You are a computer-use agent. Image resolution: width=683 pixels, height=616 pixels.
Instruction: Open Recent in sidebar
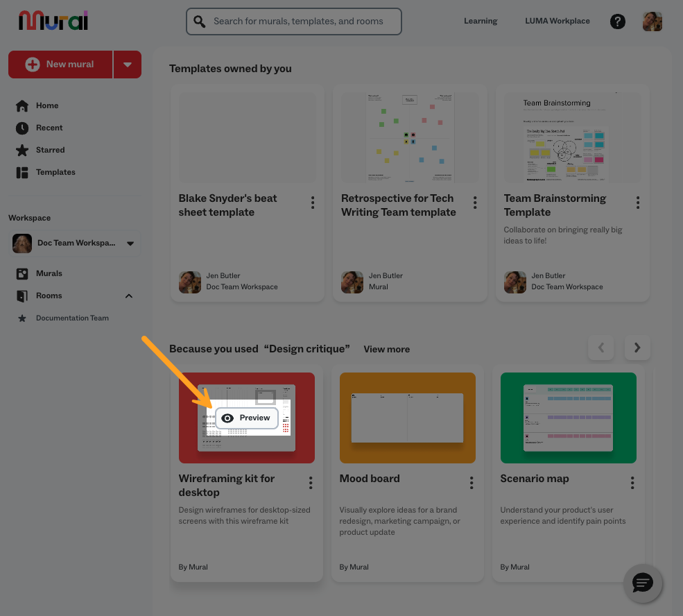(49, 128)
